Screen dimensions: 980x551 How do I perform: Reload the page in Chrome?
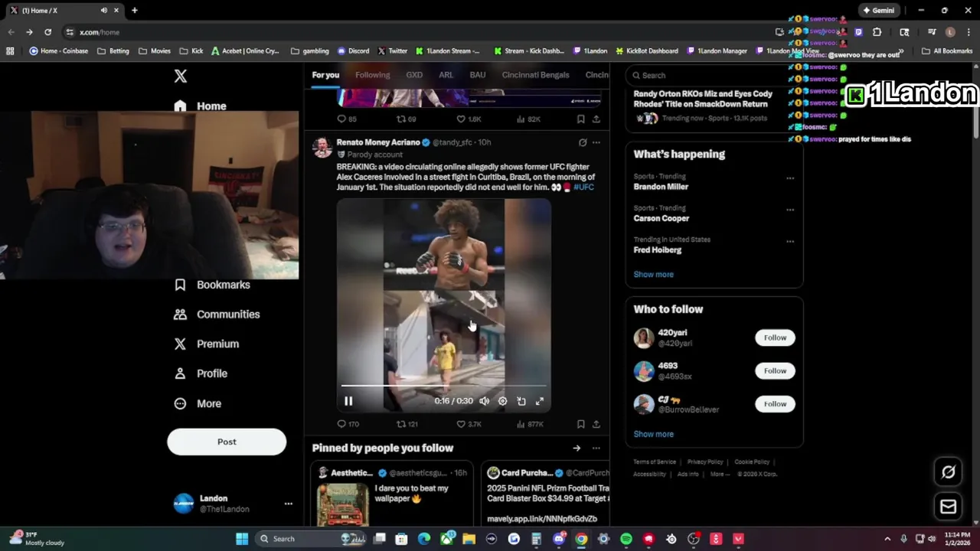point(47,32)
